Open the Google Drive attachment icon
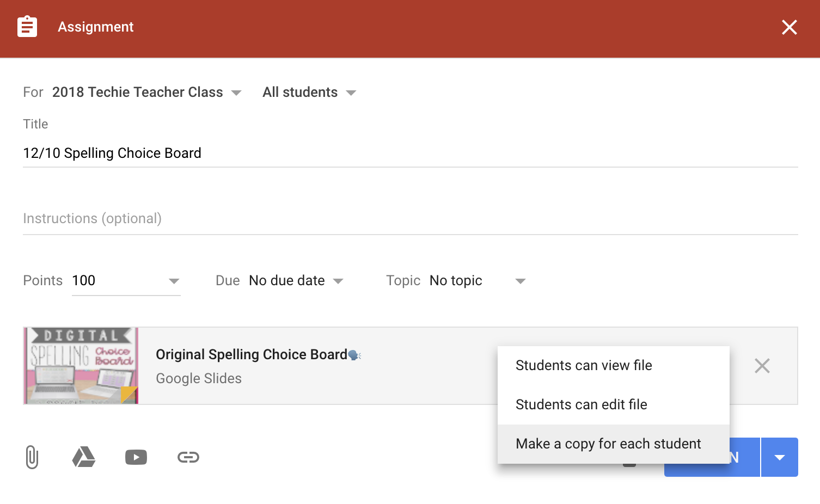Screen dimensions: 820x504 [x=84, y=457]
